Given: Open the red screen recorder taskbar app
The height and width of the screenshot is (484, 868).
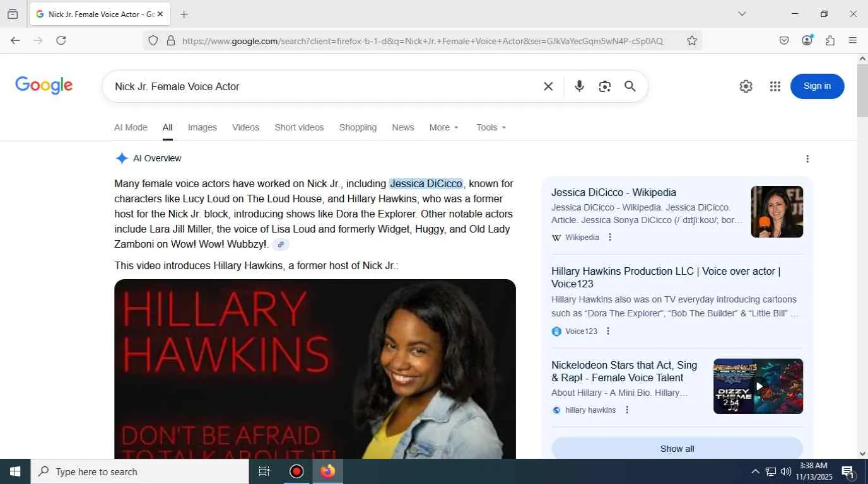Looking at the screenshot, I should coord(296,471).
